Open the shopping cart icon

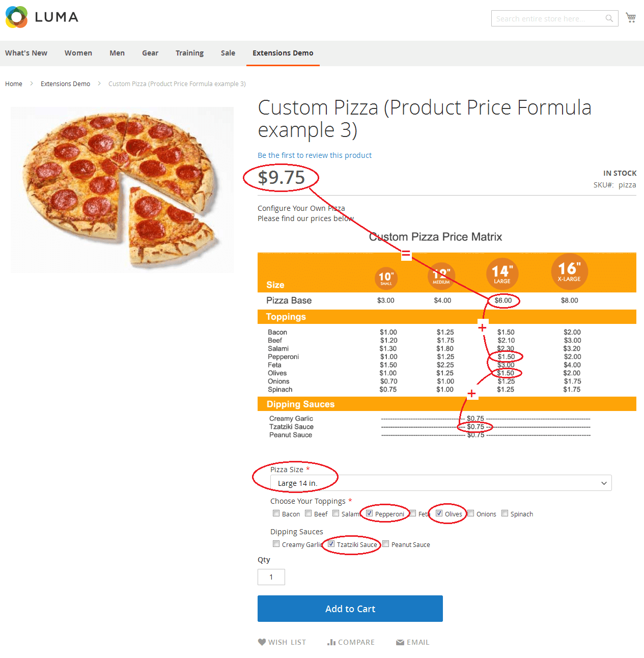(631, 18)
